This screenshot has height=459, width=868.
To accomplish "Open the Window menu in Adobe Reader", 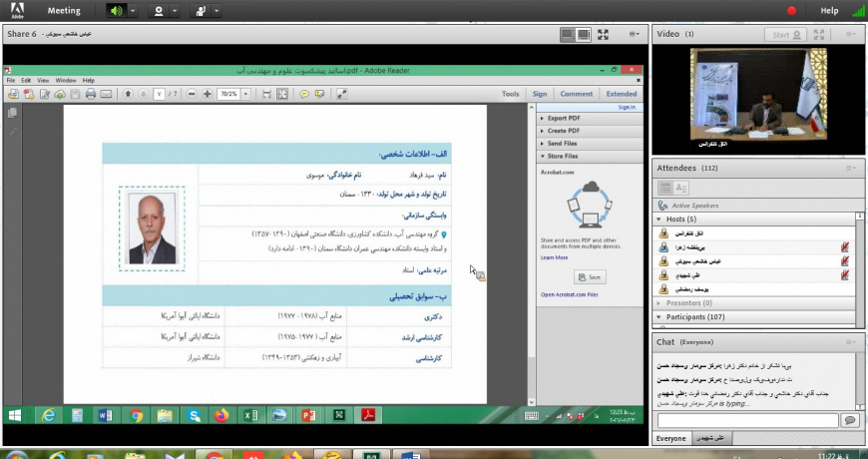I will pos(66,80).
